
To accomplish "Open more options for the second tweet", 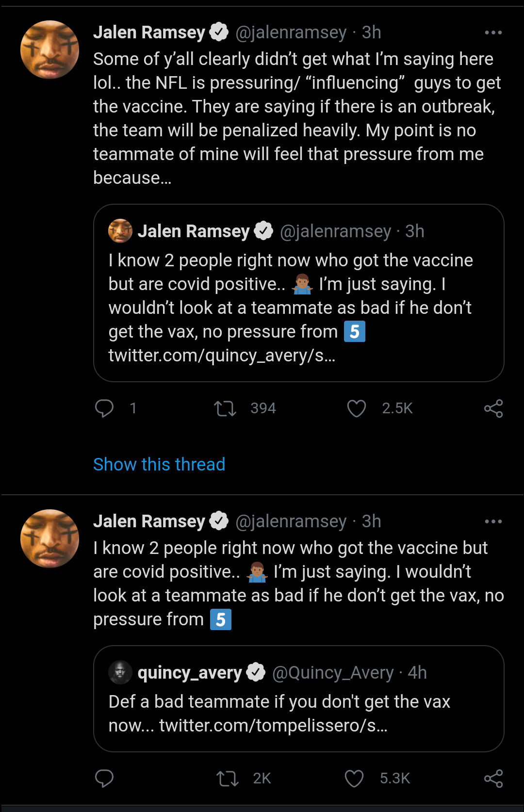I will click(493, 521).
